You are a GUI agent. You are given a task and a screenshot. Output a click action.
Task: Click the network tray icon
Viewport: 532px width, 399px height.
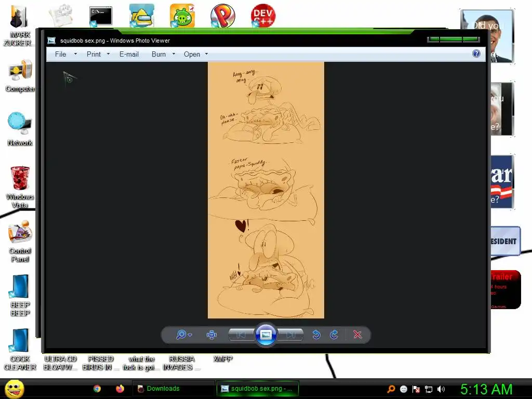[429, 389]
